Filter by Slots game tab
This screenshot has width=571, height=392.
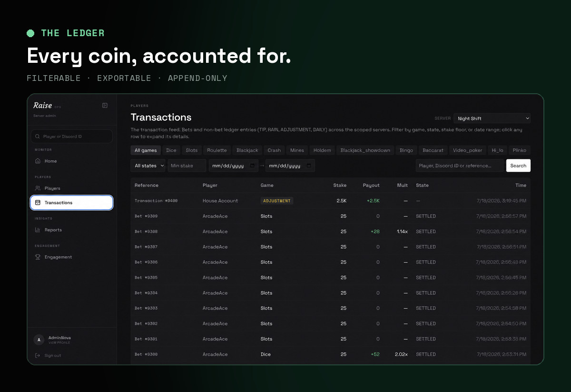pyautogui.click(x=192, y=150)
